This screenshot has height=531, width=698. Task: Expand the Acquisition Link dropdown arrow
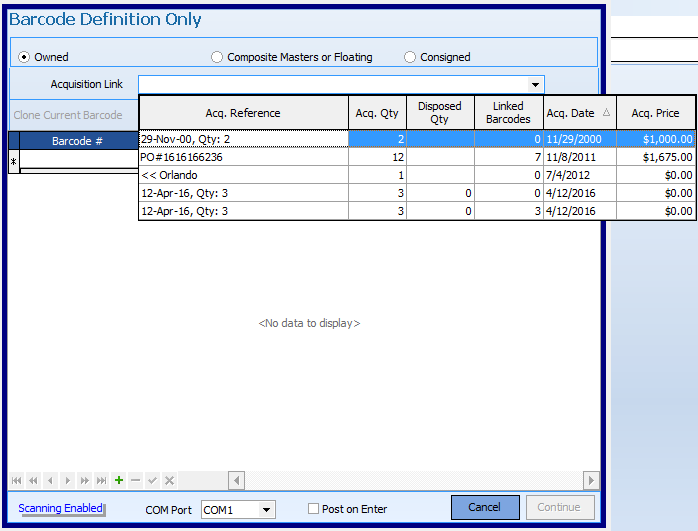tap(535, 85)
